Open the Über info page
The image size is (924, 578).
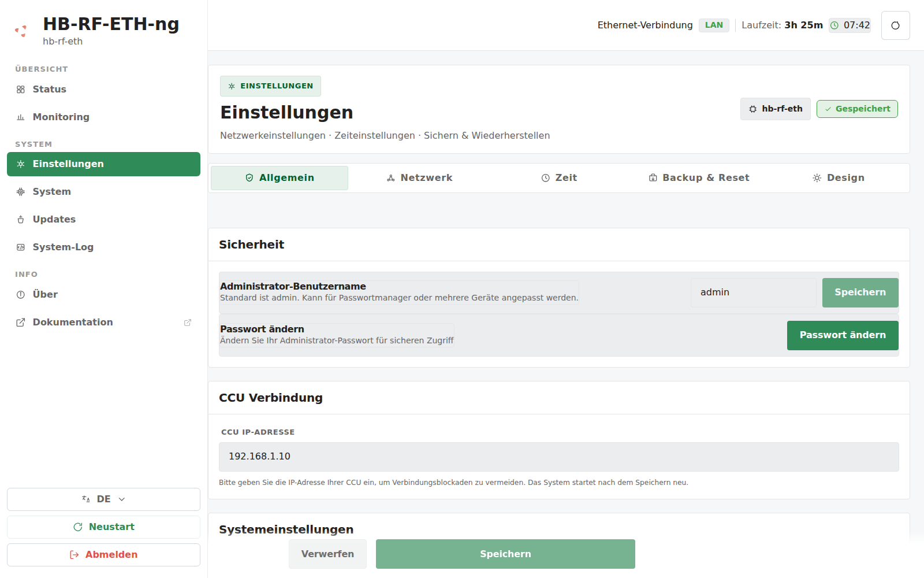coord(103,295)
